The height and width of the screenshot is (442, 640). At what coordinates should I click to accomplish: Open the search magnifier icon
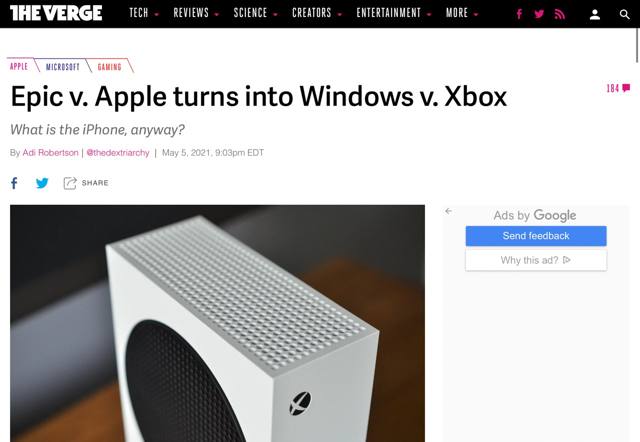coord(624,15)
